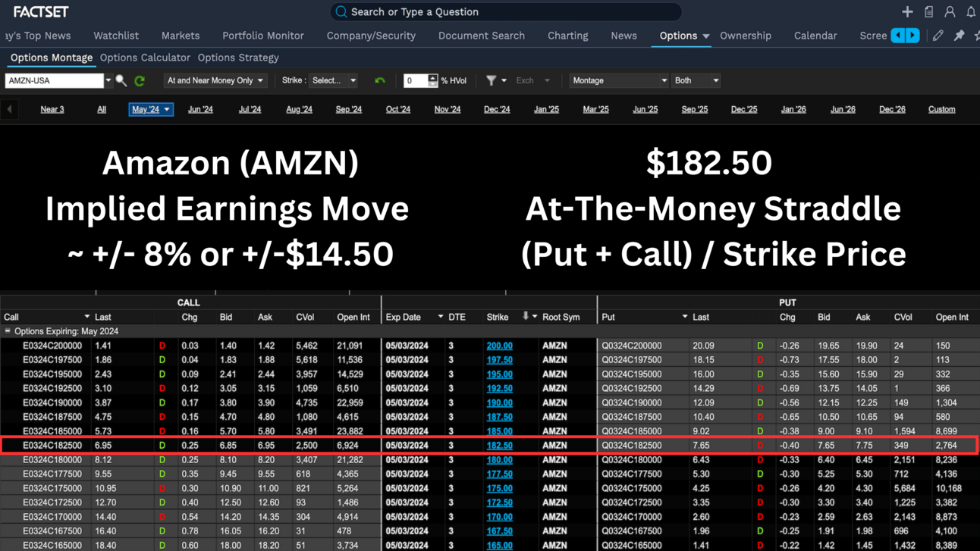Open the Markets tab
This screenshot has height=551, width=980.
click(x=181, y=36)
